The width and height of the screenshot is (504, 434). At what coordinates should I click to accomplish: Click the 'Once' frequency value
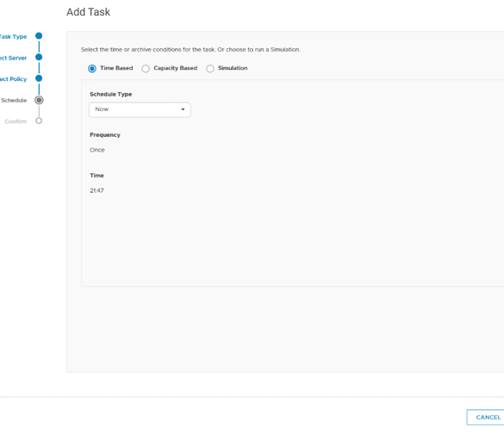click(97, 150)
